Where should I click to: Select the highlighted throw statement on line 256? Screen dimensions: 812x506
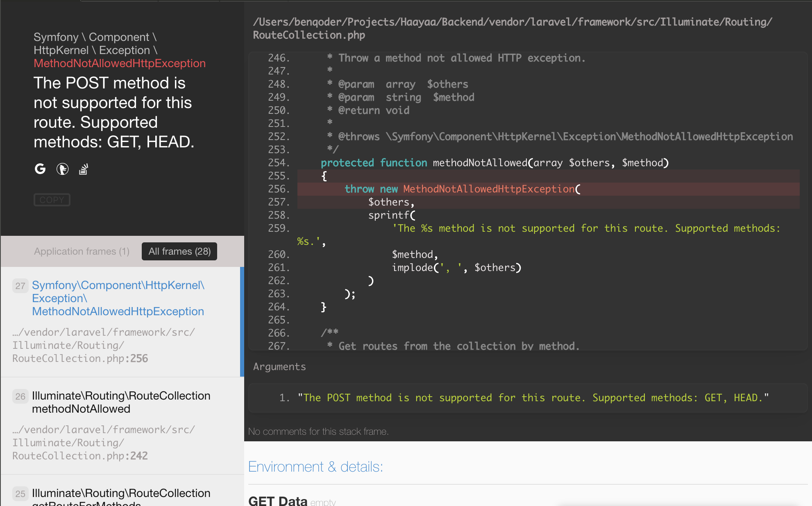pyautogui.click(x=459, y=189)
